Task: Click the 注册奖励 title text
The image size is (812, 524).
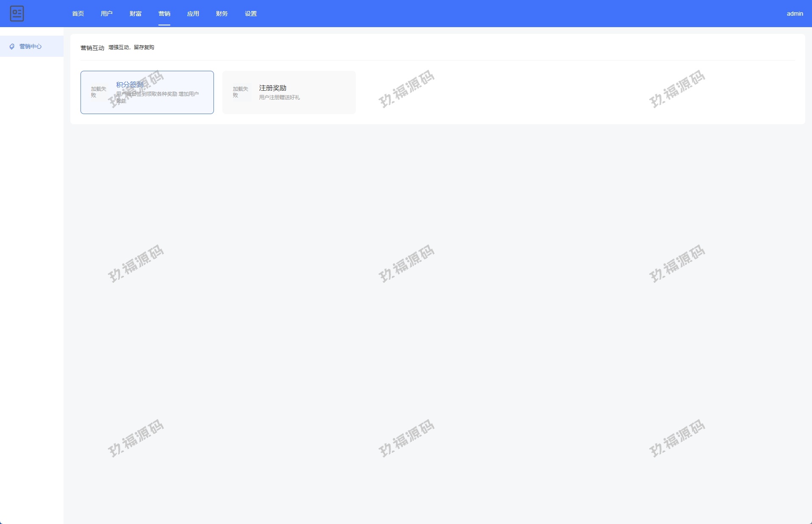Action: click(273, 88)
